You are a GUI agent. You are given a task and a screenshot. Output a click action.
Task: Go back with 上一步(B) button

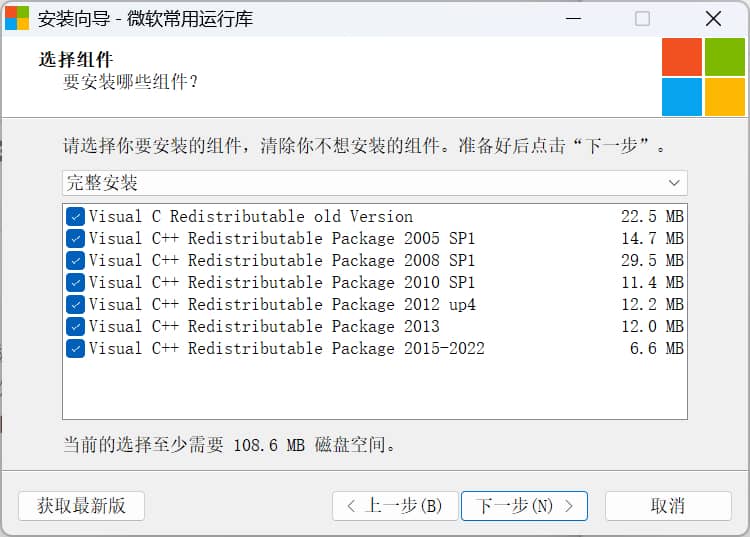pos(394,506)
